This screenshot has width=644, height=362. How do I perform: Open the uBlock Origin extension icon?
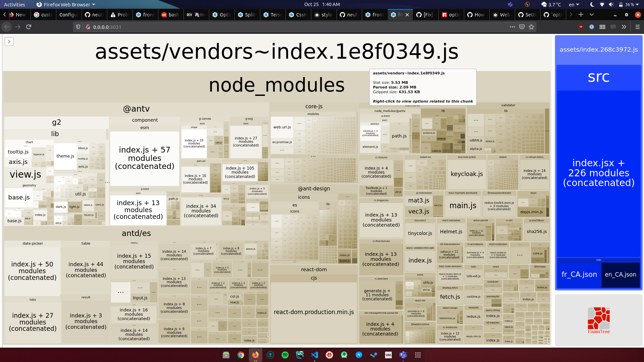point(581,27)
